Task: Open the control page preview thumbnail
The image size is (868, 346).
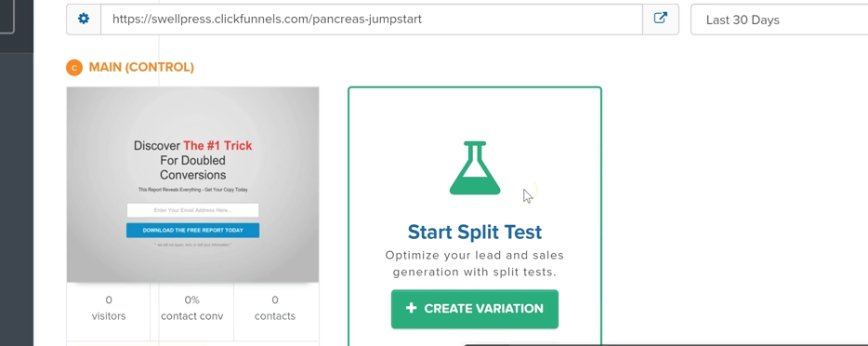Action: 192,184
